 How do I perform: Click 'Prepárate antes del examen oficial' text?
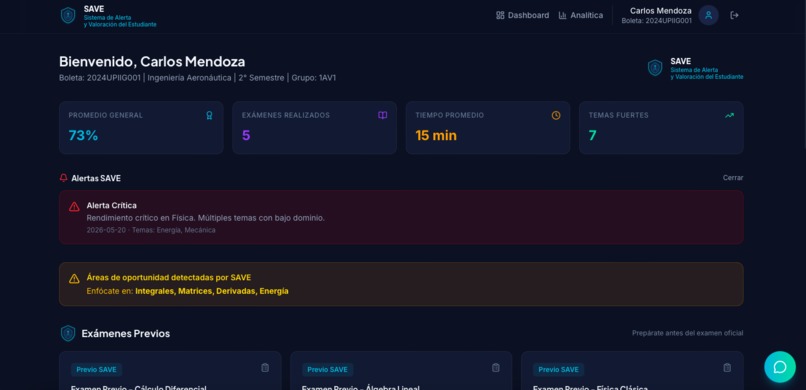click(x=688, y=333)
